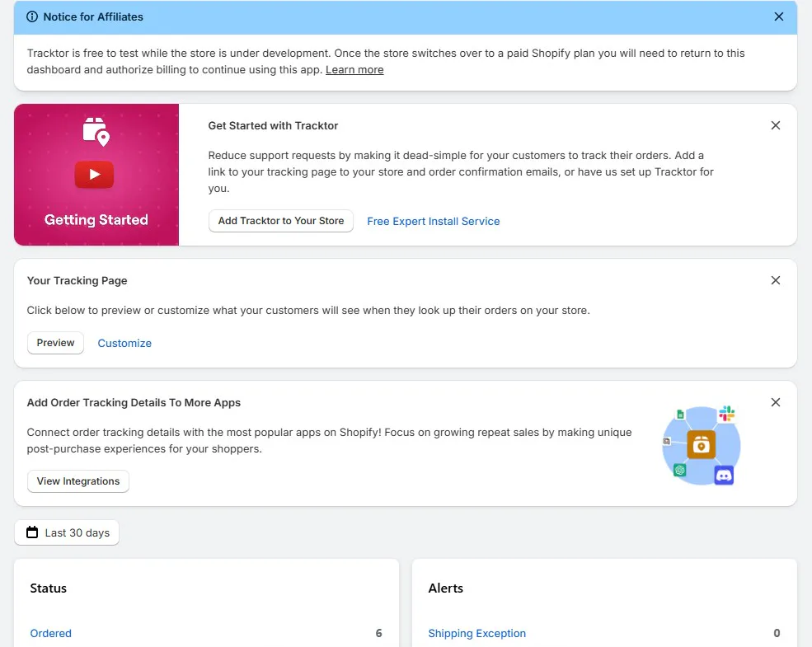Click the Slack icon in integrations graphic
812x647 pixels.
[x=726, y=414]
